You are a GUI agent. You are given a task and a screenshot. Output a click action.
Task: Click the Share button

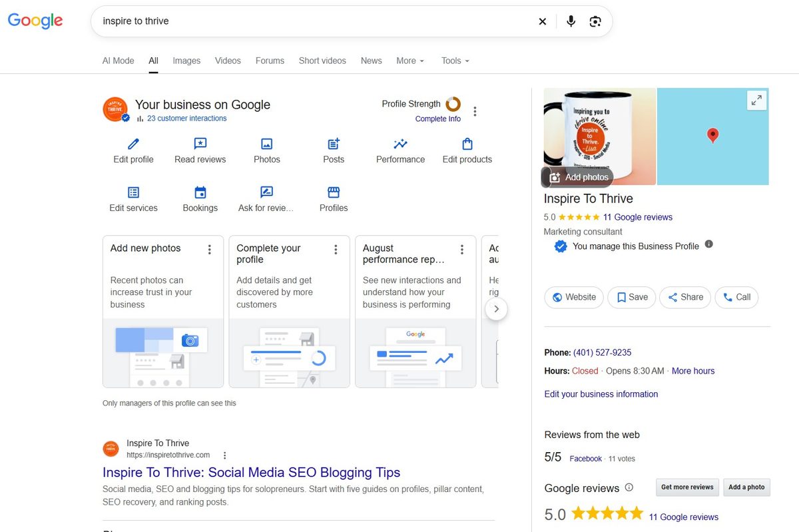[x=686, y=297]
